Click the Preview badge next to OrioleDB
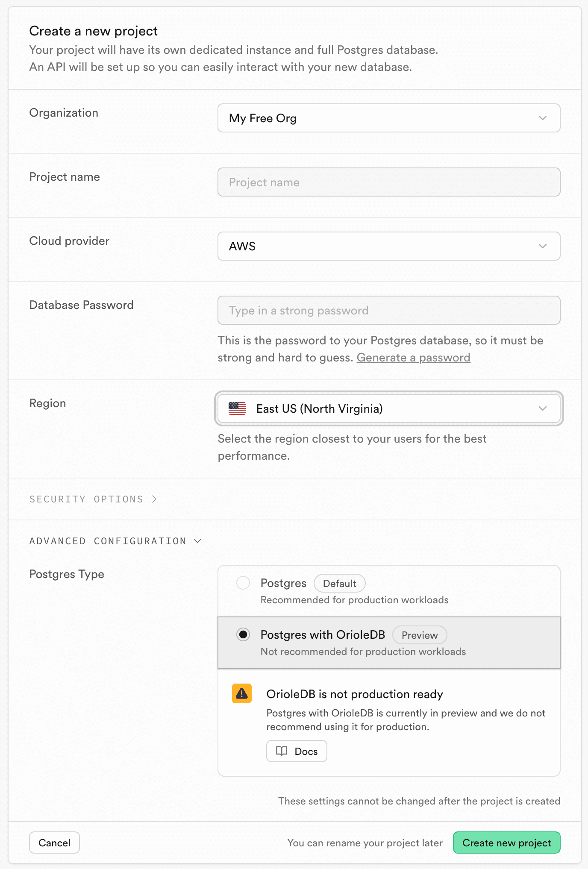The image size is (588, 869). click(x=420, y=635)
